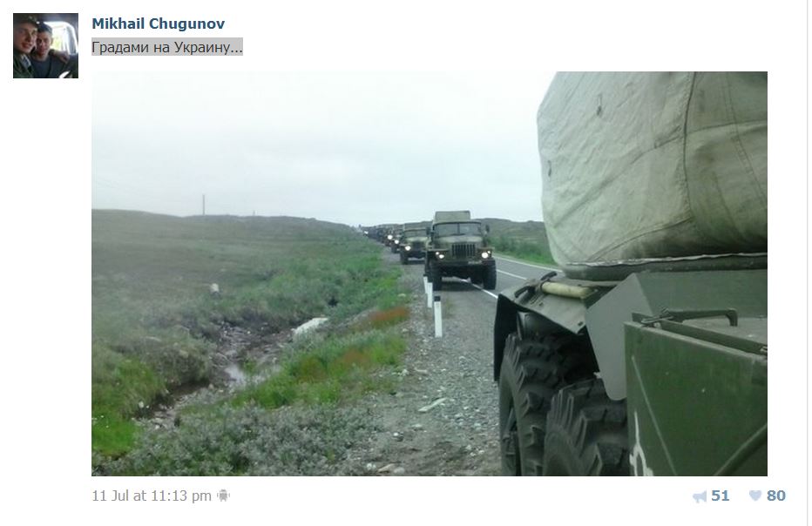Image resolution: width=812 pixels, height=526 pixels.
Task: Open the Mikhail Chugunov name link
Action: 158,24
